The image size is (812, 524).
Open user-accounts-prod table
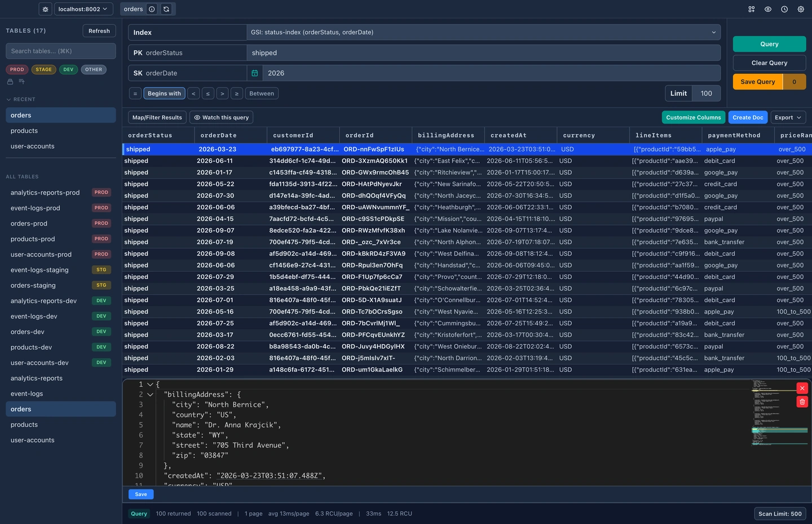coord(61,254)
